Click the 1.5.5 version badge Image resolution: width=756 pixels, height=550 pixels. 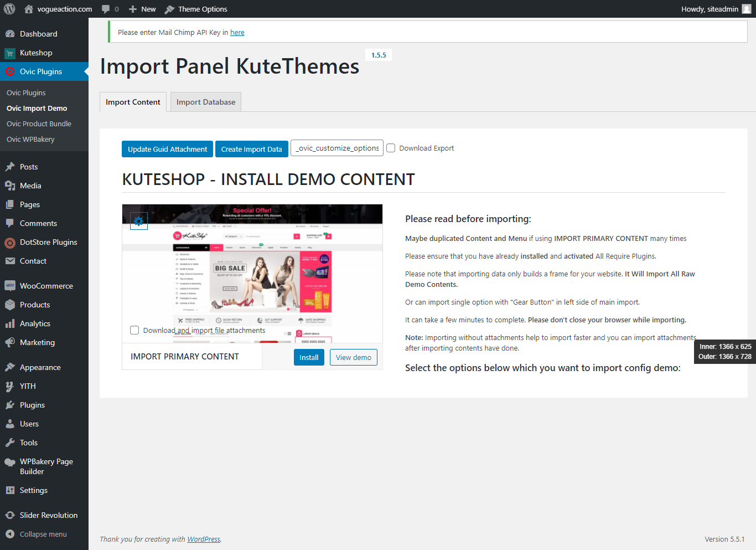[x=379, y=55]
